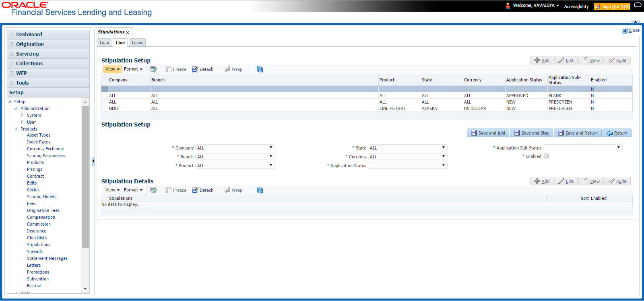Expand the System tree node
Image resolution: width=644 pixels, height=301 pixels.
click(23, 115)
